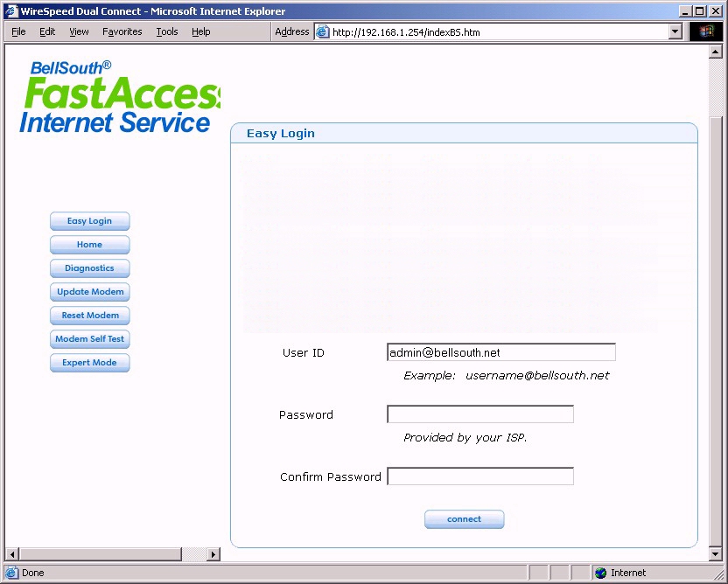Click the status bar page icon
728x584 pixels.
tap(12, 573)
